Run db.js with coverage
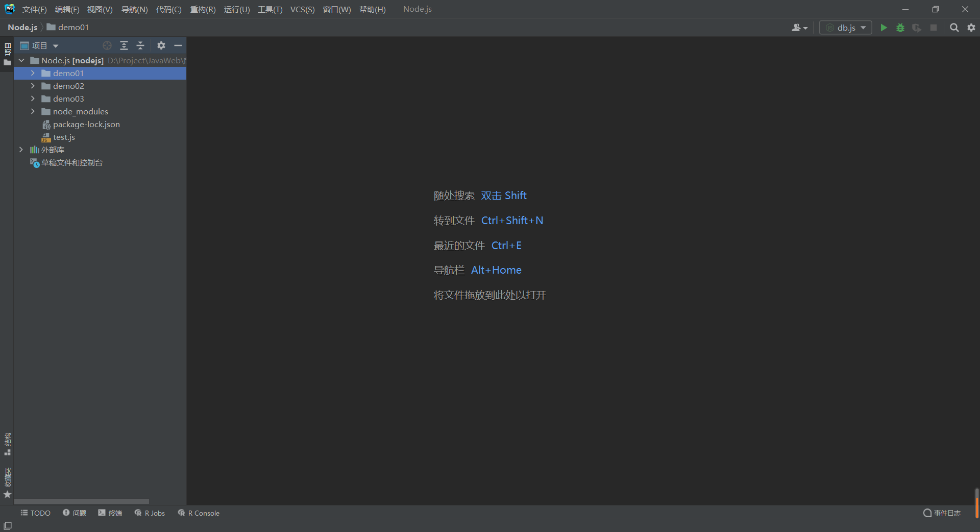This screenshot has width=980, height=532. [x=917, y=28]
